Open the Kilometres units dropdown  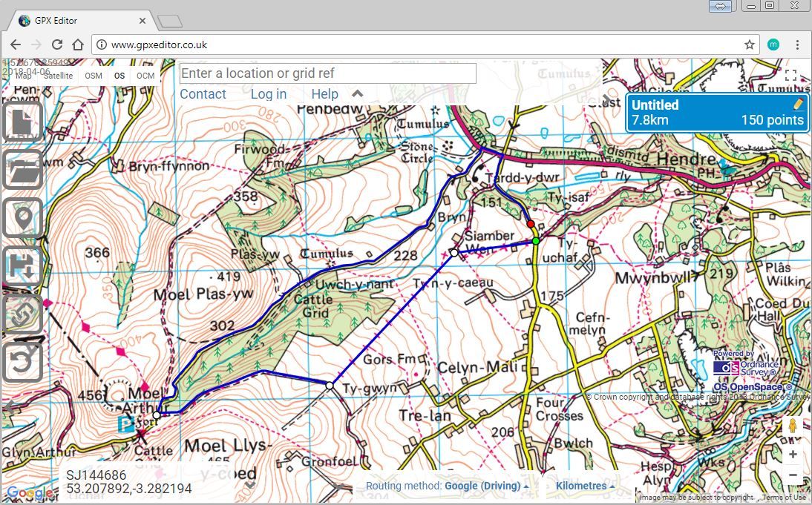point(584,486)
